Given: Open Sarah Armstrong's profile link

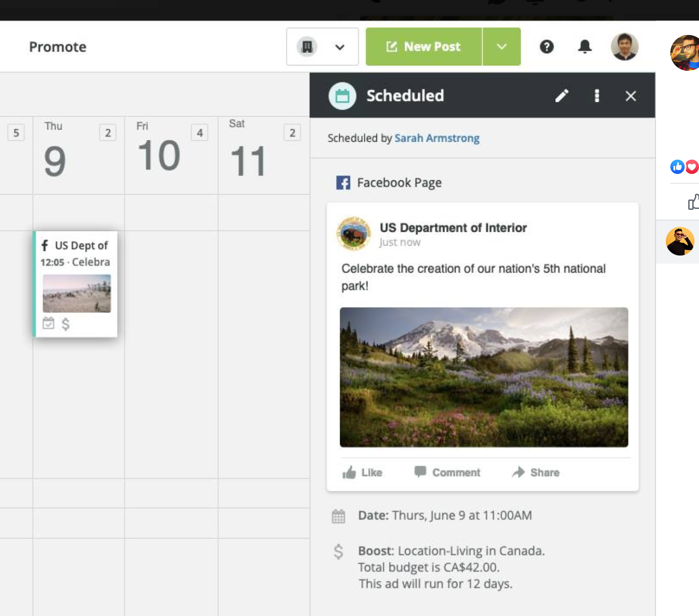Looking at the screenshot, I should pos(437,138).
